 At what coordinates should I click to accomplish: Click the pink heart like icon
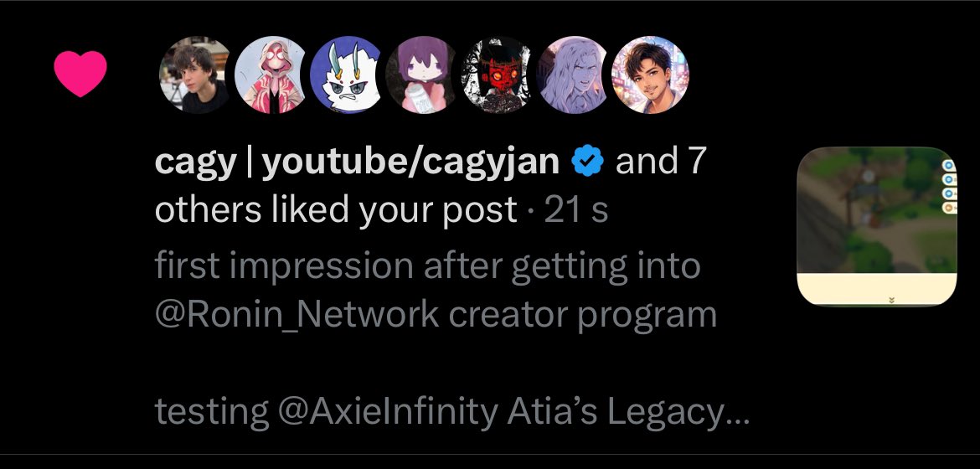(x=80, y=74)
